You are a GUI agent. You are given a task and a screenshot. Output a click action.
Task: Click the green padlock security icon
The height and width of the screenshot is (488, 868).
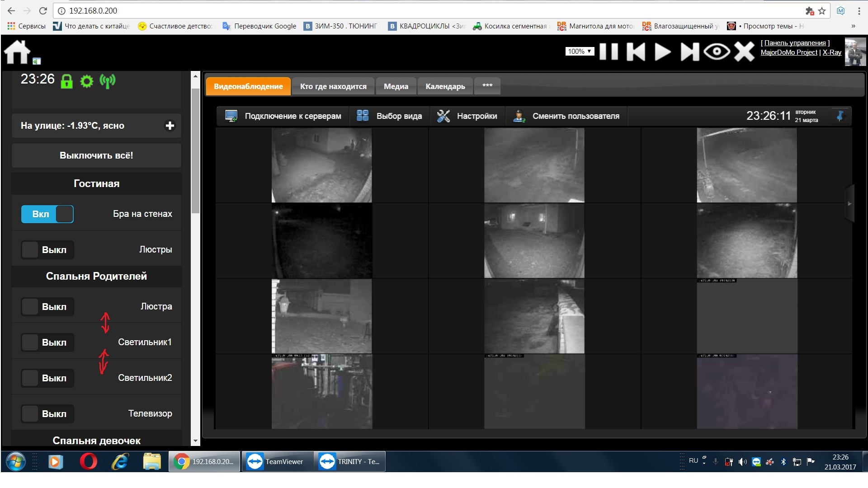[x=66, y=81]
